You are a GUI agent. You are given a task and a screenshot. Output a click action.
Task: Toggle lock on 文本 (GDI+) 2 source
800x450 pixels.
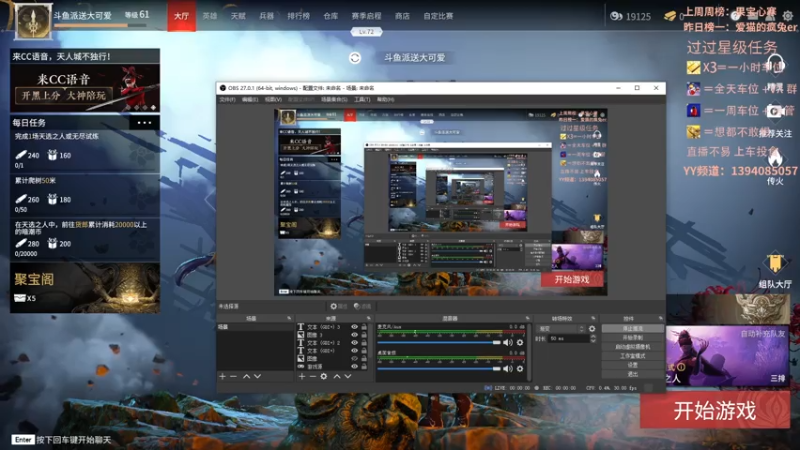click(364, 343)
